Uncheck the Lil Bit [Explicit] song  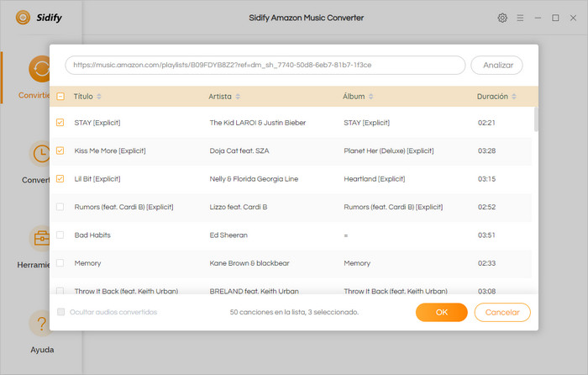click(60, 179)
